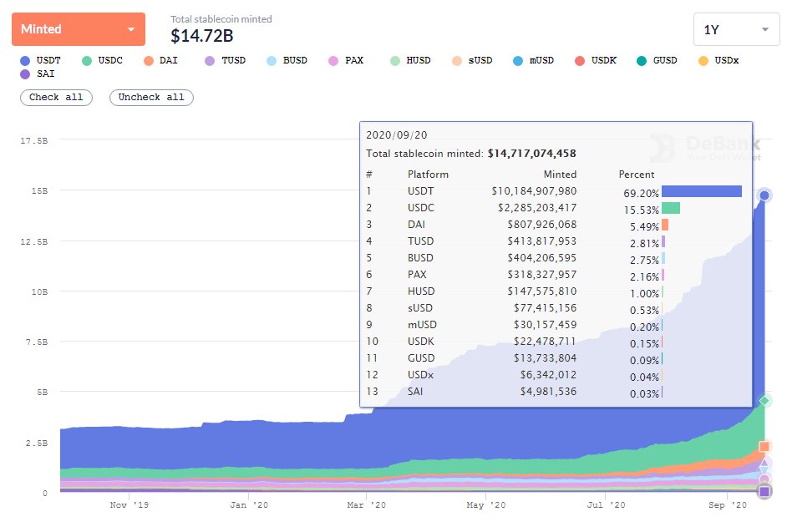Image resolution: width=787 pixels, height=532 pixels.
Task: Click the orange DAI square marker
Action: click(764, 447)
